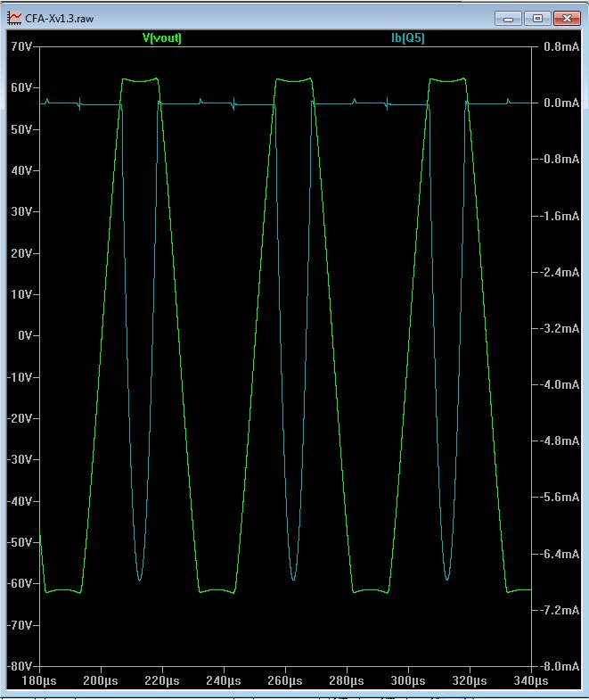
Task: Click the -80V left axis label
Action: point(20,666)
